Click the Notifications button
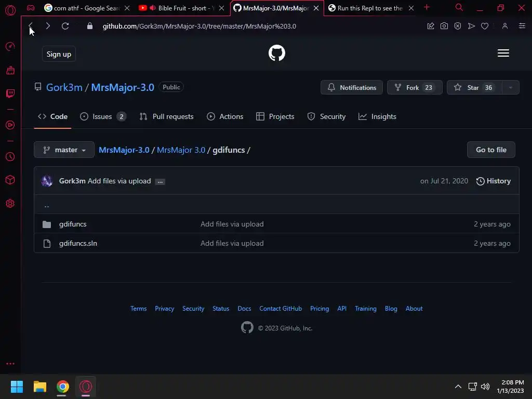532x399 pixels. [x=352, y=87]
